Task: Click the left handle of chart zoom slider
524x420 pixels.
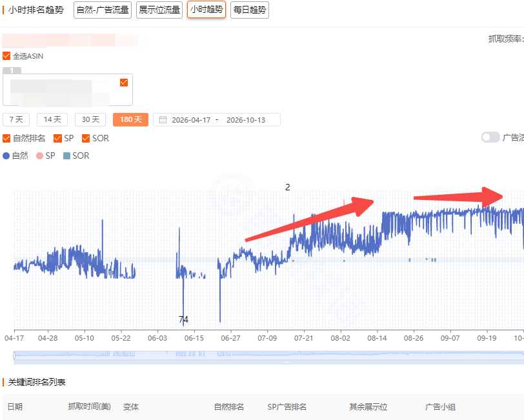Action: click(14, 355)
